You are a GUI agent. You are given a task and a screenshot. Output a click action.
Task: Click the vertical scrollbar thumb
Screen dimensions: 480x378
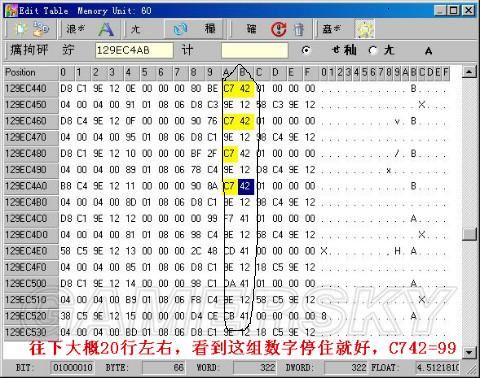[470, 234]
